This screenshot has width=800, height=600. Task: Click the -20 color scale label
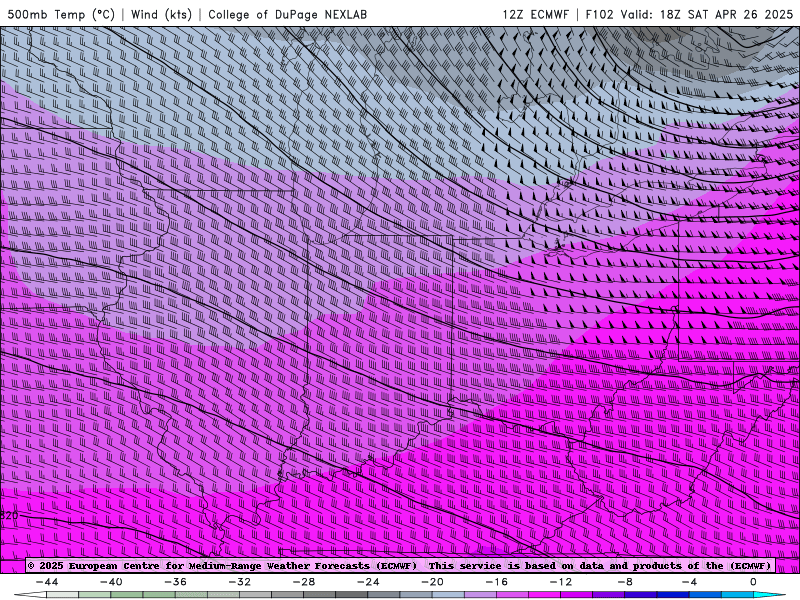point(432,582)
